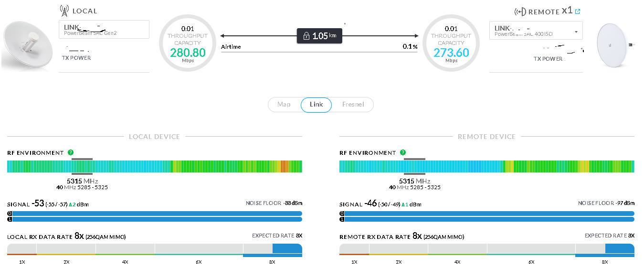644x279 pixels.
Task: Click the remote RF environment spectrum bar
Action: point(487,166)
